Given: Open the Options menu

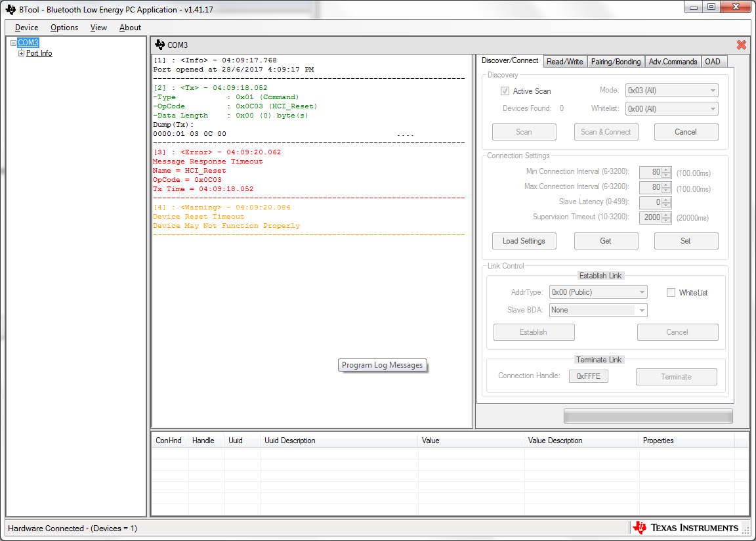Looking at the screenshot, I should pos(64,28).
